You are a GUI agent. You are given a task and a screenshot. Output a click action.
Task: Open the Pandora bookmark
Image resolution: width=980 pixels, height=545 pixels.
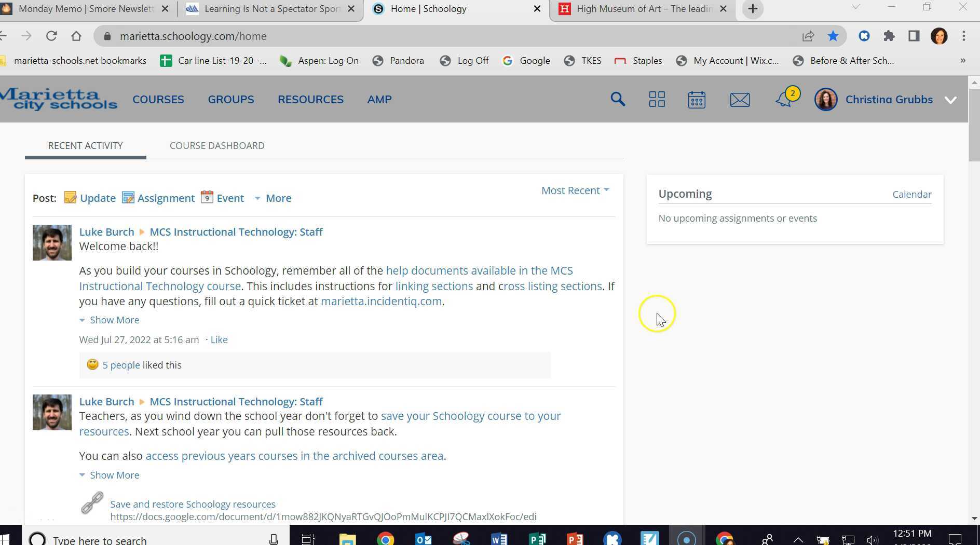click(x=398, y=61)
